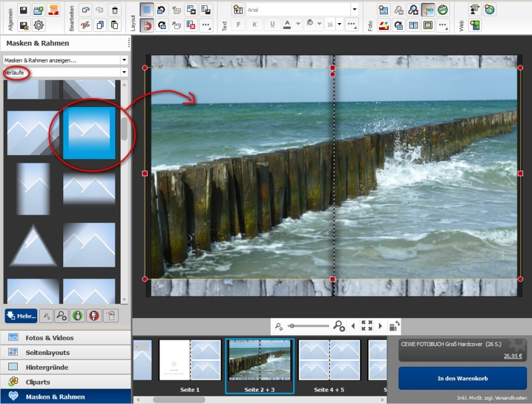Viewport: 532px width, 404px height.
Task: Click the zoom slider below the canvas
Action: (x=309, y=326)
